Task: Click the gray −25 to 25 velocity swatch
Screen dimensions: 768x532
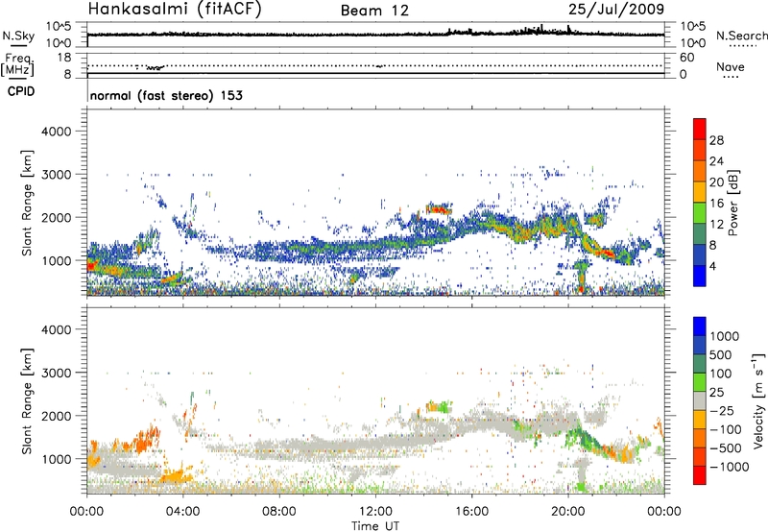Action: 700,400
